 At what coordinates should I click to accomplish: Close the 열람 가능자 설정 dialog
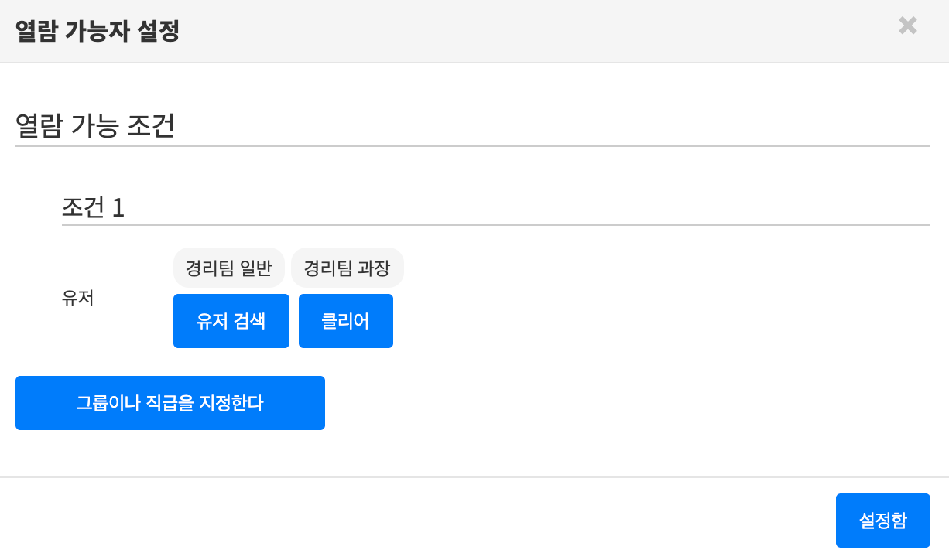(907, 26)
